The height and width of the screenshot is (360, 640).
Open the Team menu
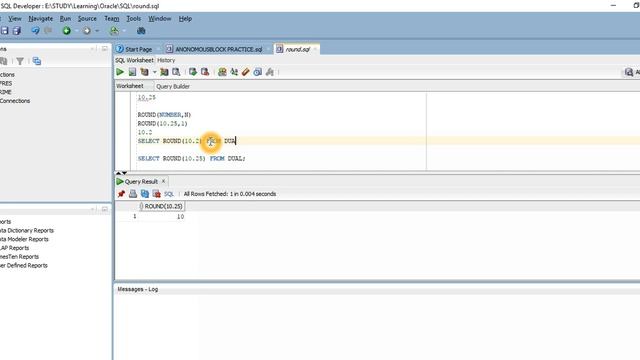pos(112,19)
